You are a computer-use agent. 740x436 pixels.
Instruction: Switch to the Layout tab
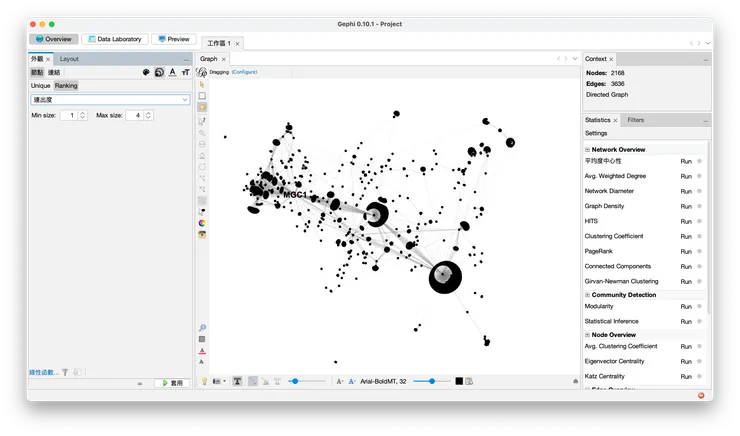click(x=69, y=59)
